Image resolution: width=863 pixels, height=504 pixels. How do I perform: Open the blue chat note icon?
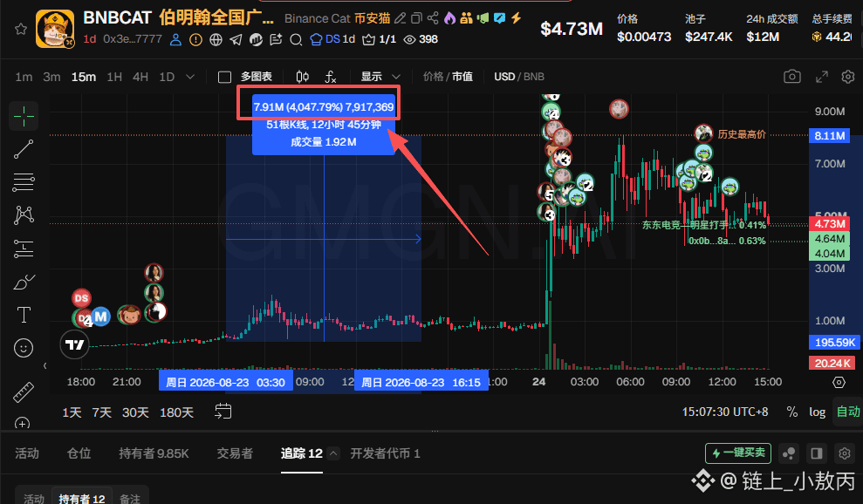500,18
